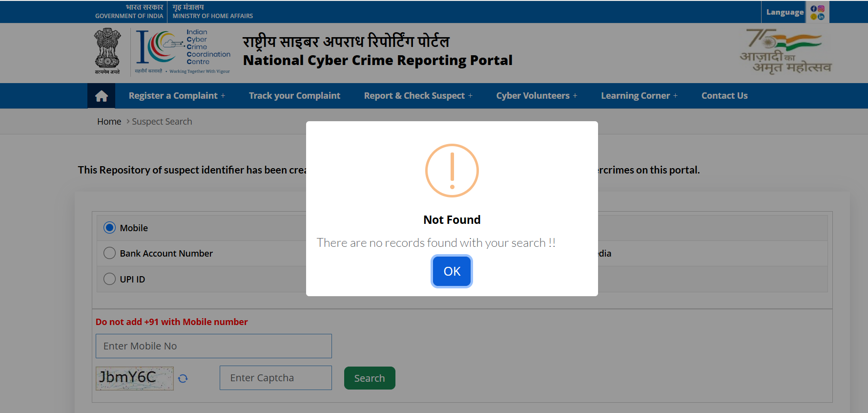Screen dimensions: 868x413
Task: Expand the Cyber Volunteers menu
Action: point(537,96)
